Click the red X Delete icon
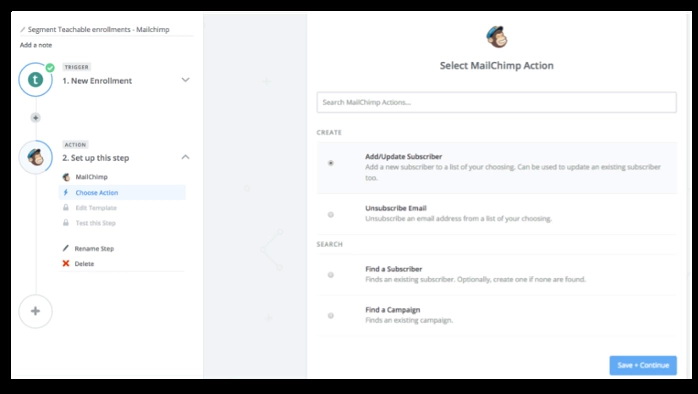Viewport: 698px width, 394px height. click(x=66, y=264)
